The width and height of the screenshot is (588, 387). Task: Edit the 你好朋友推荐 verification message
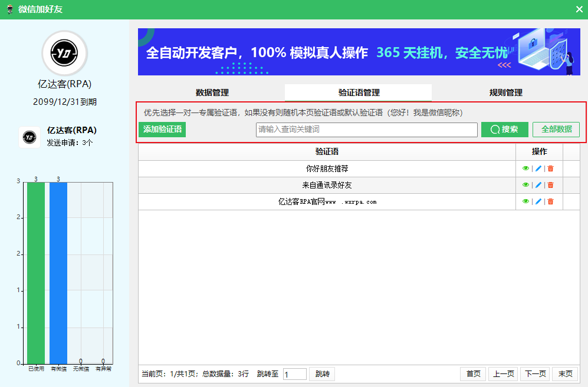538,168
